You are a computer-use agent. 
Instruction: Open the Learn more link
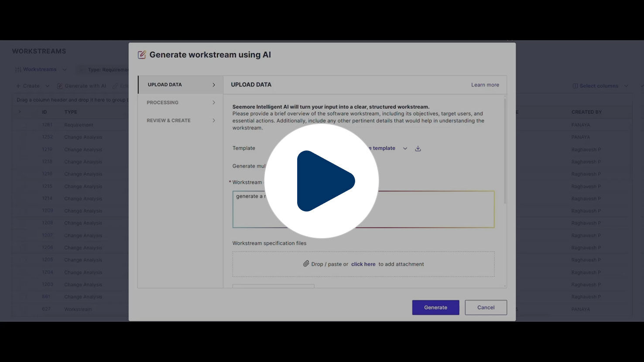tap(485, 85)
